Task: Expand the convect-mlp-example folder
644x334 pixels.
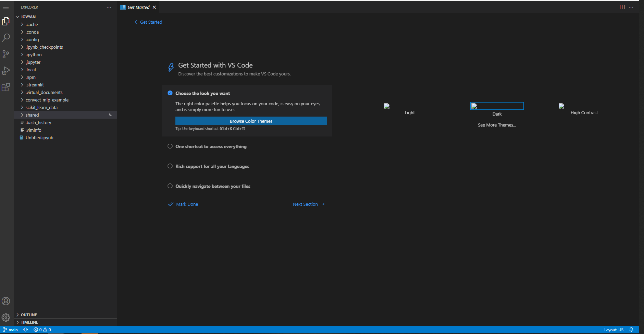Action: click(65, 100)
